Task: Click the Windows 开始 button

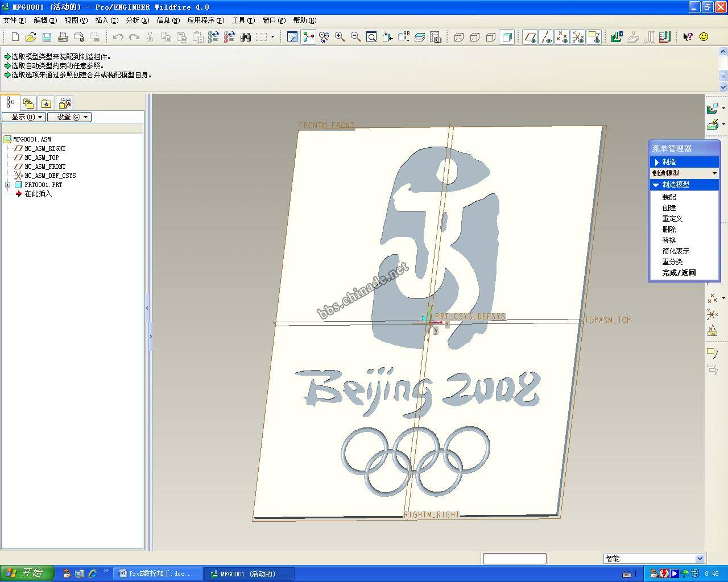Action: [x=27, y=573]
